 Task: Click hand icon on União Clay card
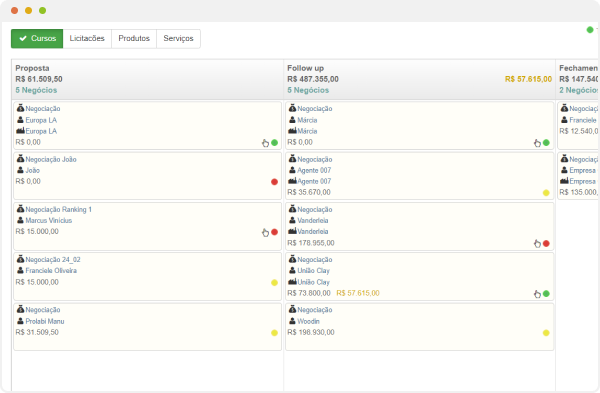[x=537, y=294]
